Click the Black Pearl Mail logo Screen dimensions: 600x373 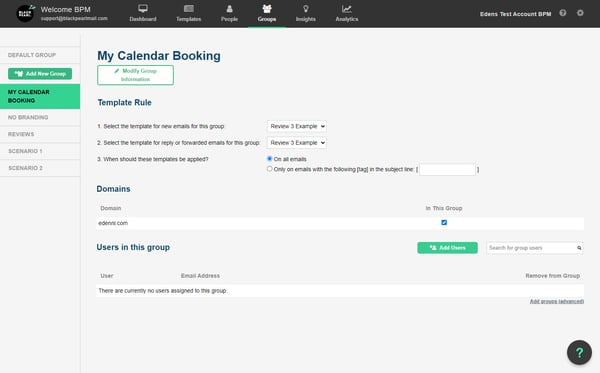(x=25, y=13)
